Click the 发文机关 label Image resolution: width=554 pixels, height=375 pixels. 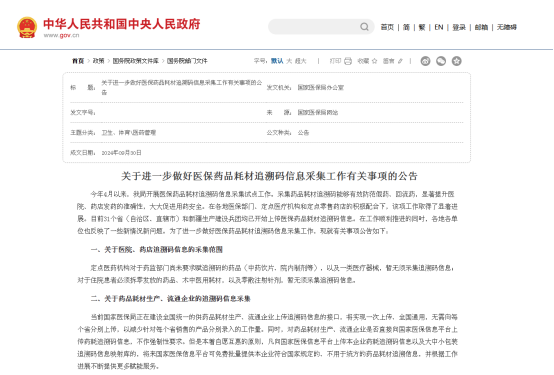[x=279, y=87]
